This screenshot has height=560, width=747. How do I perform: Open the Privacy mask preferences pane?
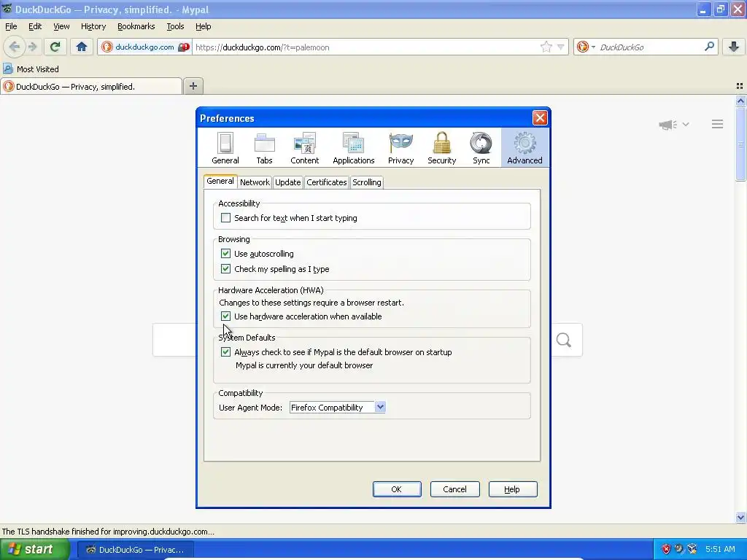coord(400,147)
